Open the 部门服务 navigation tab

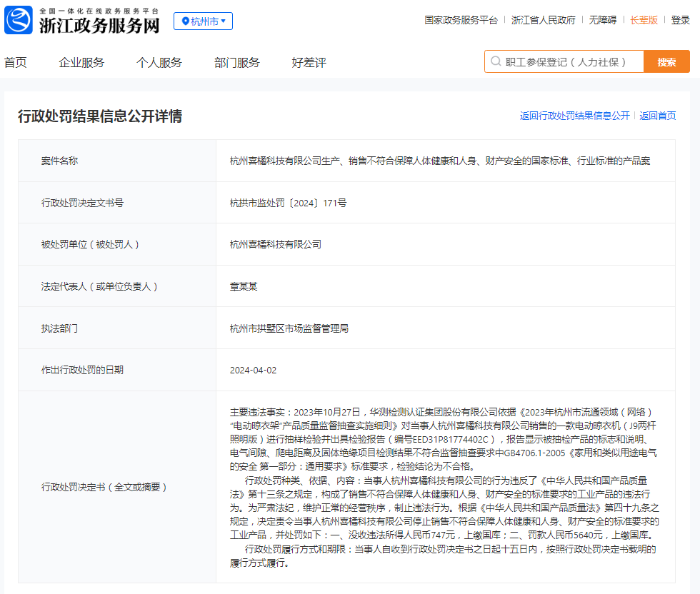pos(236,63)
